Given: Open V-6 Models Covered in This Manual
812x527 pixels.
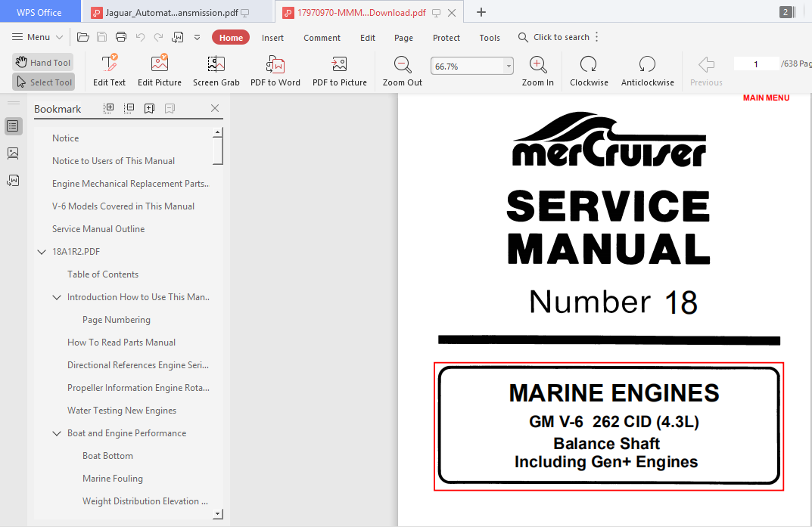Looking at the screenshot, I should tap(123, 206).
